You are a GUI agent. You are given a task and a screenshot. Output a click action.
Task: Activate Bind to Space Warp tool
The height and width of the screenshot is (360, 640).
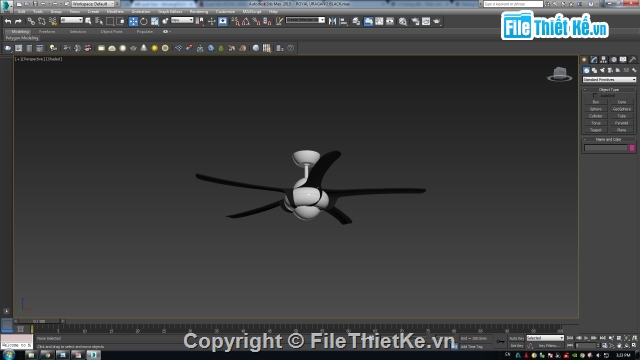point(53,21)
